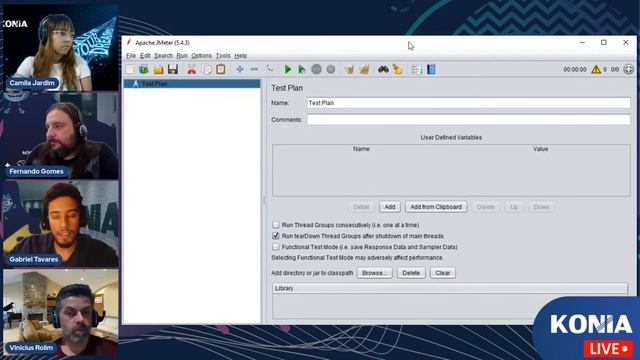640x360 pixels.
Task: Click the Open file folder icon
Action: pyautogui.click(x=158, y=69)
